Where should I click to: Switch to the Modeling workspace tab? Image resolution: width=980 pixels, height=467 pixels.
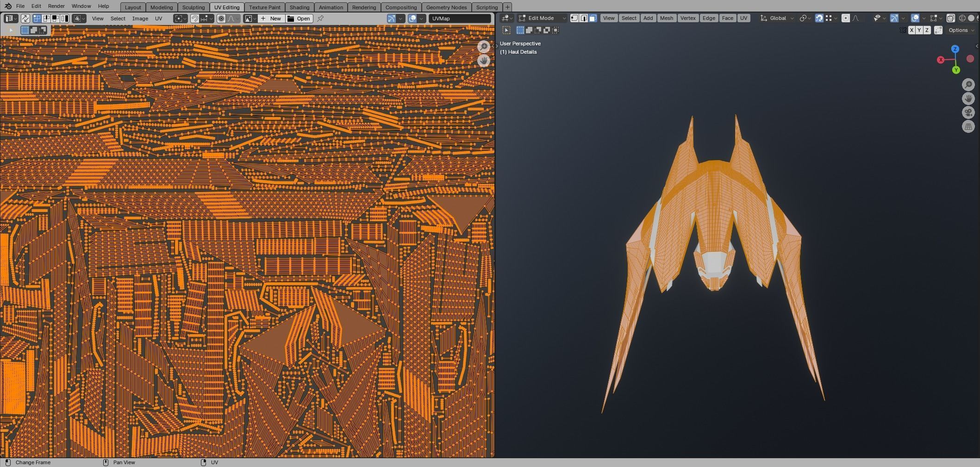pos(162,7)
